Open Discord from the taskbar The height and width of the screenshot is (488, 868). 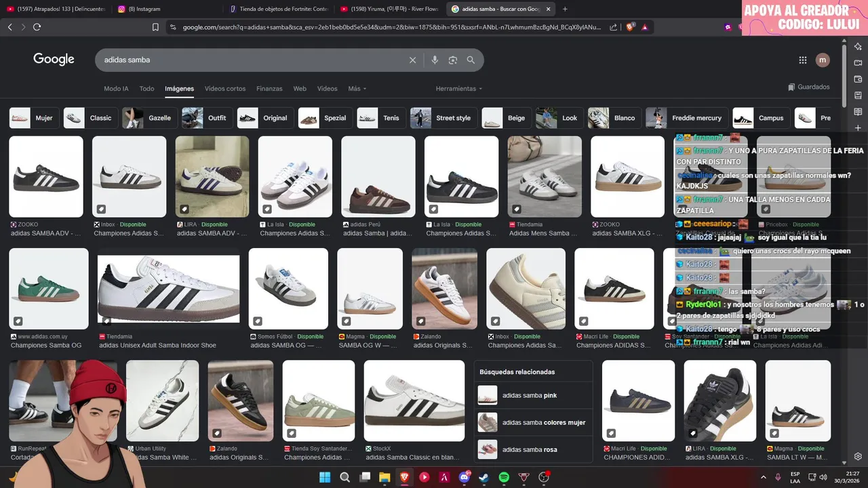point(465,477)
